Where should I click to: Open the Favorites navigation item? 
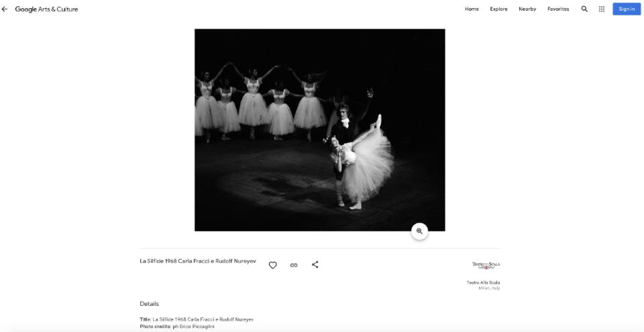click(558, 9)
